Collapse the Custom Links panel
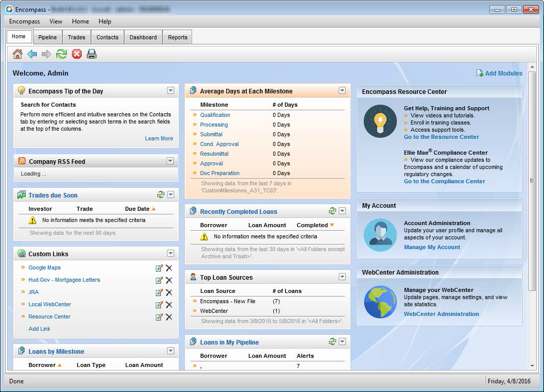The width and height of the screenshot is (544, 392). click(171, 254)
